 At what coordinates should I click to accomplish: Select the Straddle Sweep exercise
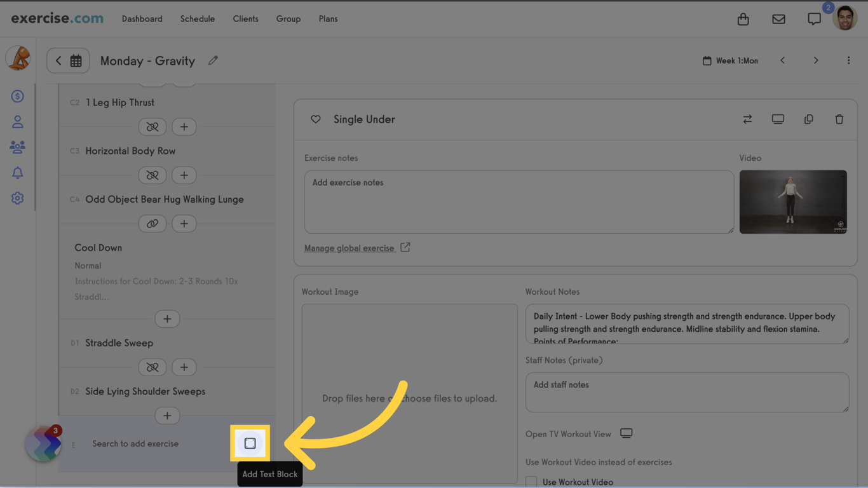click(119, 343)
